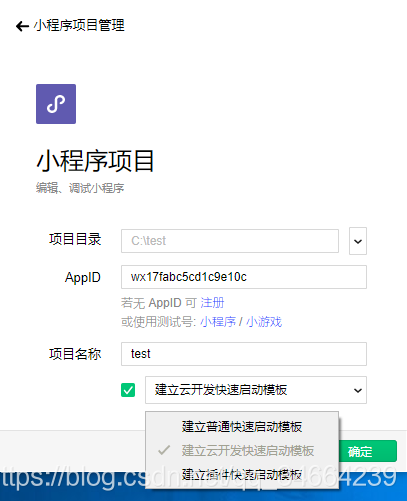This screenshot has width=407, height=501.
Task: Open the 注册 link
Action: click(212, 303)
